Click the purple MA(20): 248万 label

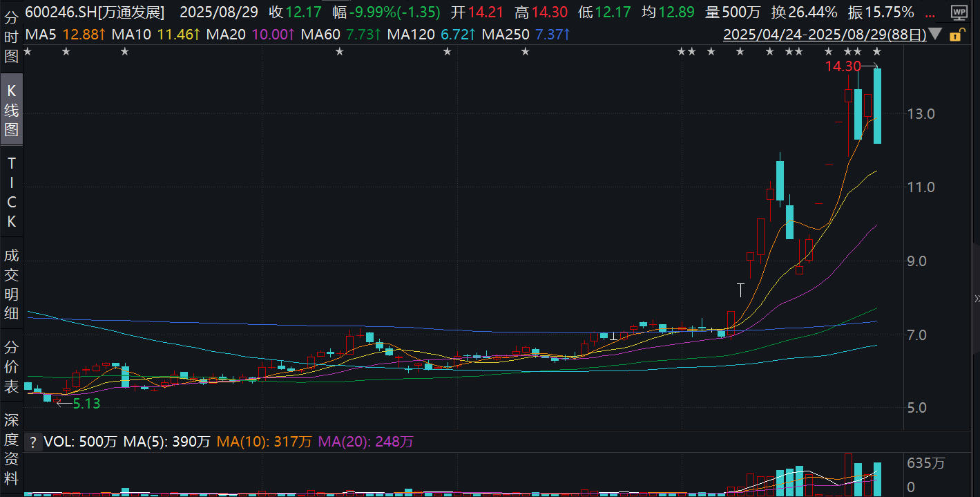pos(365,441)
